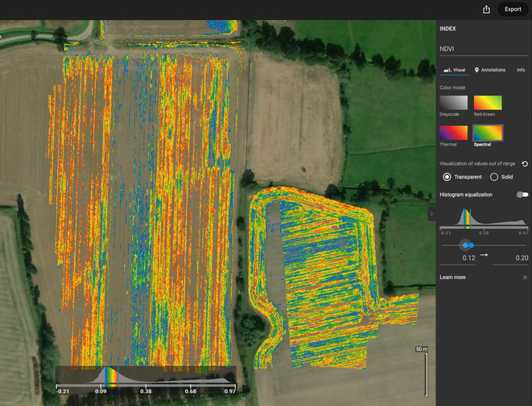Select the Spectral color mode swatch
The height and width of the screenshot is (406, 532).
[x=487, y=133]
